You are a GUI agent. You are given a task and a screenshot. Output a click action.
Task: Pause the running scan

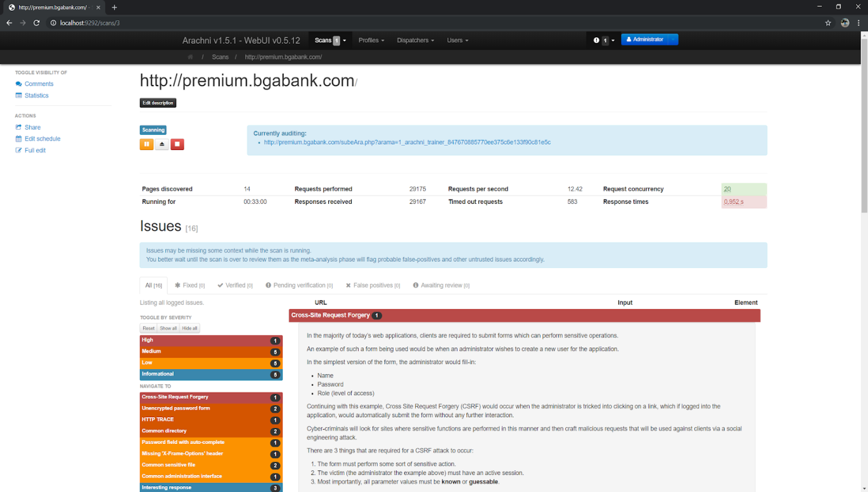tap(146, 144)
